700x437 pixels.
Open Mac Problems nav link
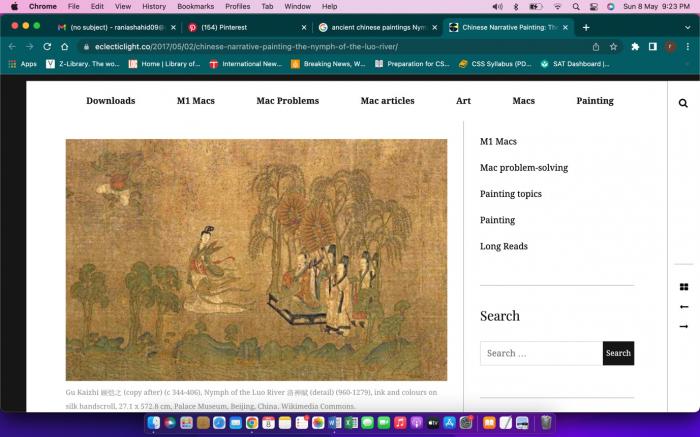288,101
